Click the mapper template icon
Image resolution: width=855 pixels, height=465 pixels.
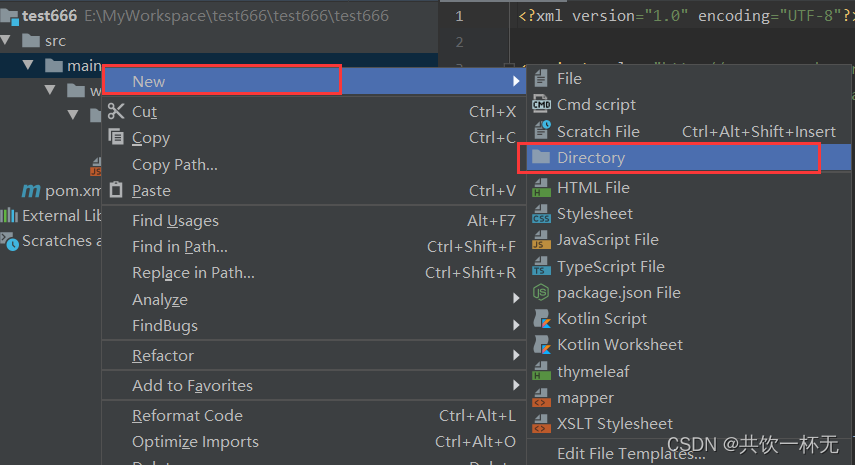pos(541,397)
